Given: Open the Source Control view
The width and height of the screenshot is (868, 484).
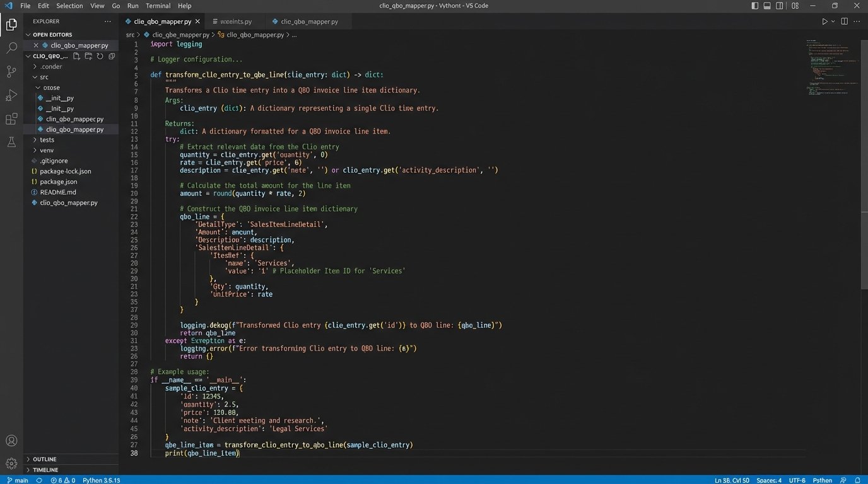Looking at the screenshot, I should (11, 71).
